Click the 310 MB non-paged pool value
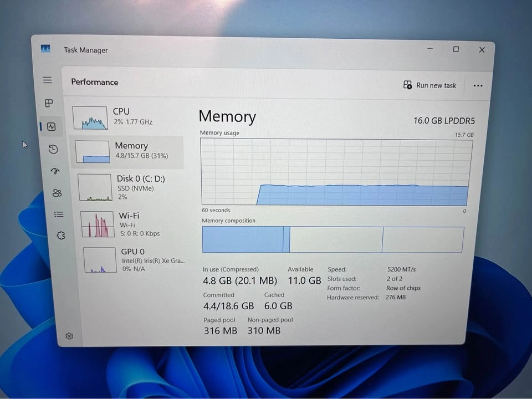 [x=264, y=330]
